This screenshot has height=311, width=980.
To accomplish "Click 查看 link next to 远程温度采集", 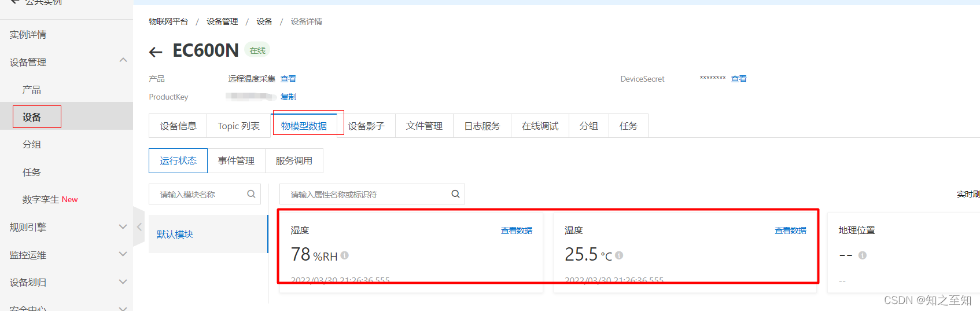I will (288, 79).
